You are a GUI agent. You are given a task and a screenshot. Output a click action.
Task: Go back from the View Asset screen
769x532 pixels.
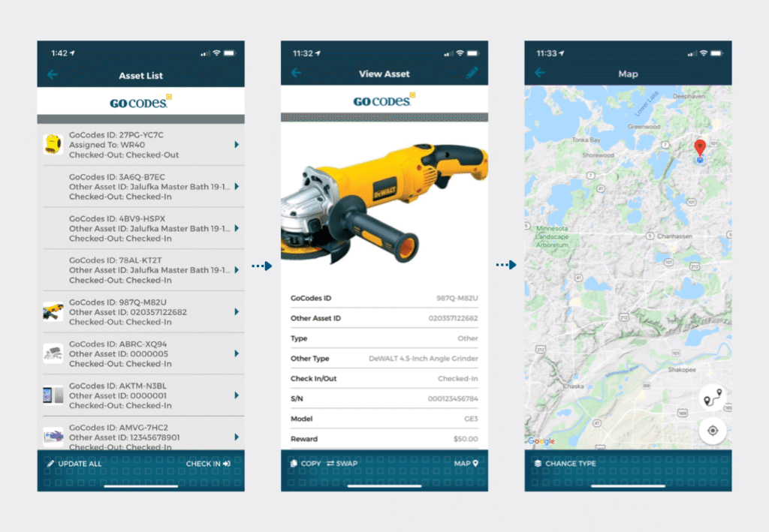coord(296,73)
